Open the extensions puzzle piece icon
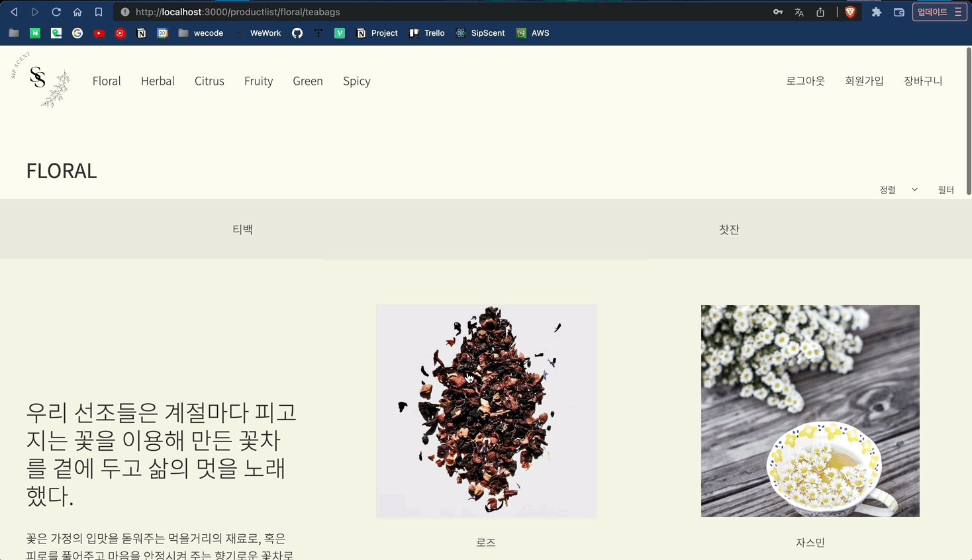This screenshot has width=972, height=560. point(877,12)
